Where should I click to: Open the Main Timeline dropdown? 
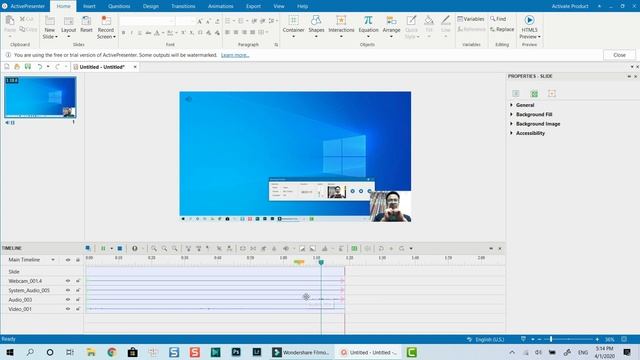tap(53, 260)
